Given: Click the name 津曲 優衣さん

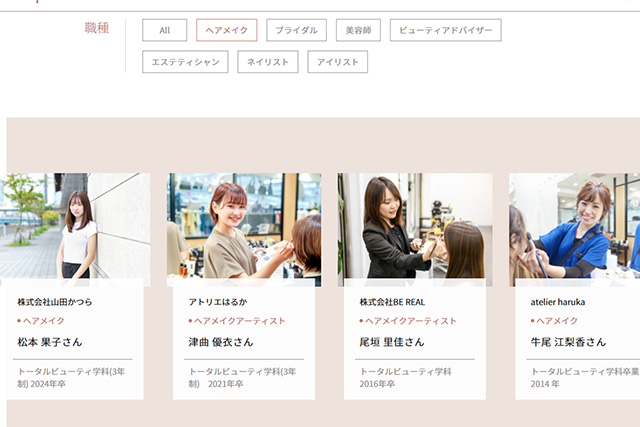Looking at the screenshot, I should click(221, 342).
